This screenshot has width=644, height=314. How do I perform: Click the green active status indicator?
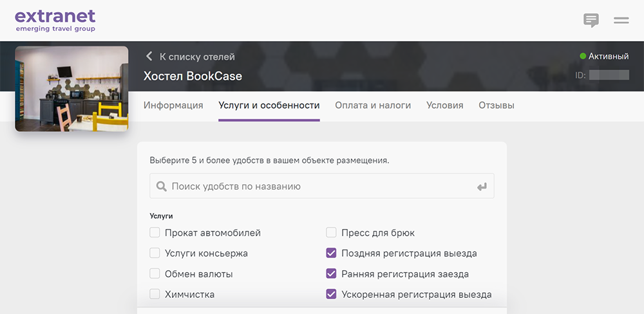click(583, 57)
